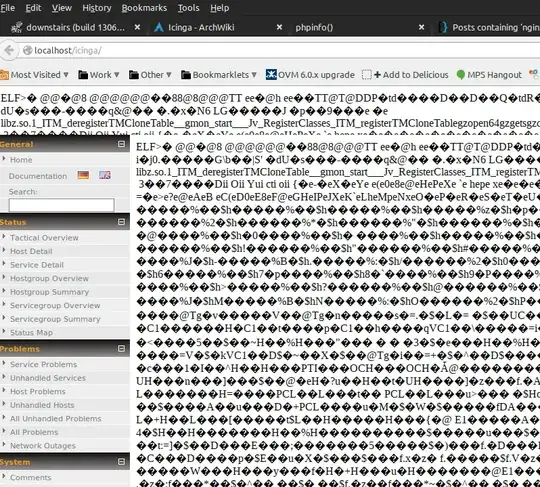Open the Edit menu

click(33, 8)
